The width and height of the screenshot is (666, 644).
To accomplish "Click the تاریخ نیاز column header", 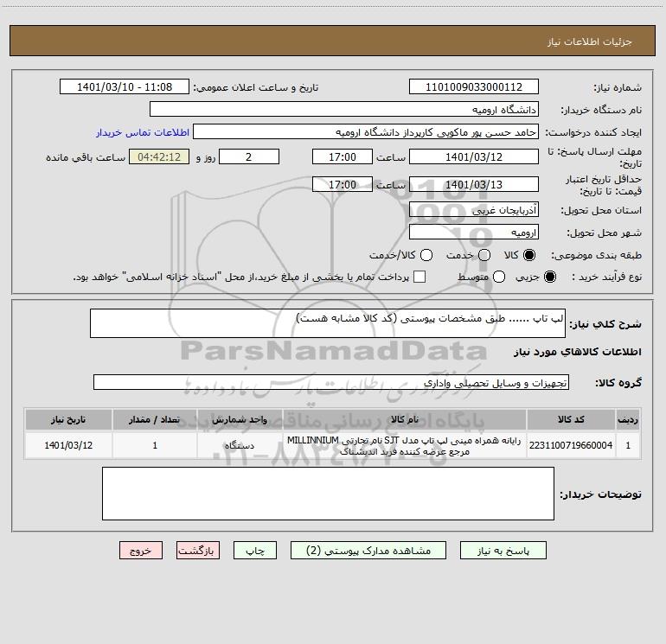I will (x=68, y=420).
